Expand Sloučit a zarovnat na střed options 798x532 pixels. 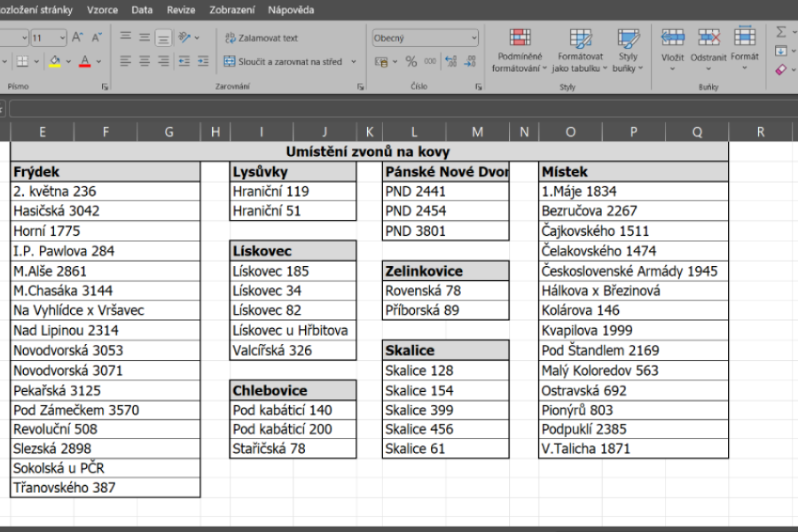354,62
